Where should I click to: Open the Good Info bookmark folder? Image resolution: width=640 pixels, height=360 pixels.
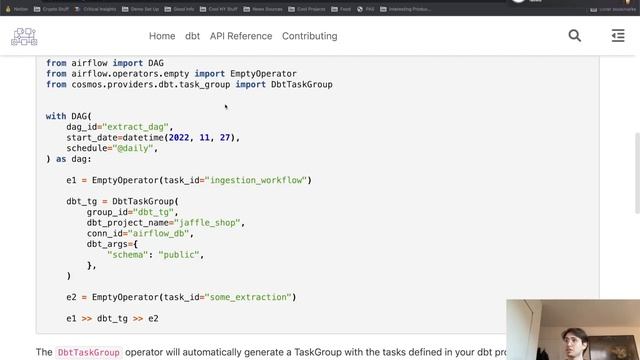(x=179, y=9)
